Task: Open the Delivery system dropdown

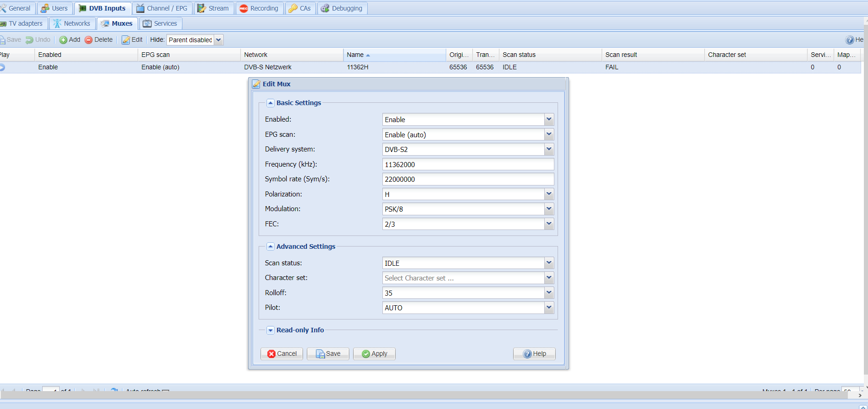Action: pos(548,150)
